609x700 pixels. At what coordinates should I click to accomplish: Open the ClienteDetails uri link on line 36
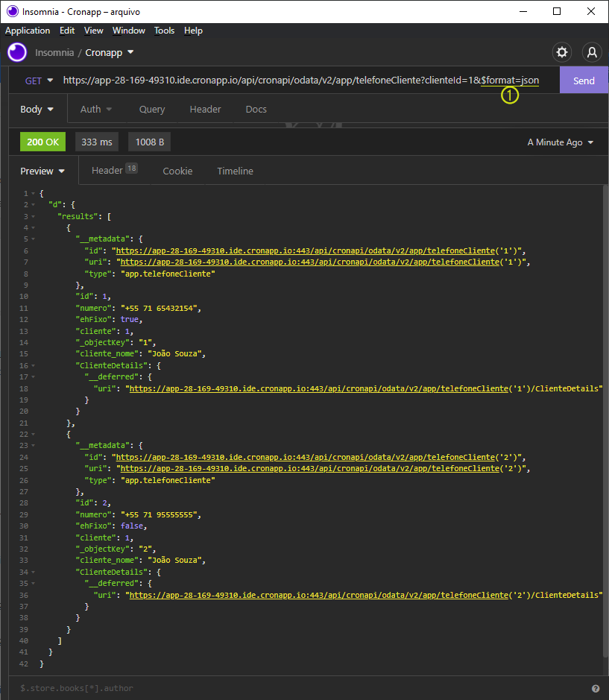(319, 595)
